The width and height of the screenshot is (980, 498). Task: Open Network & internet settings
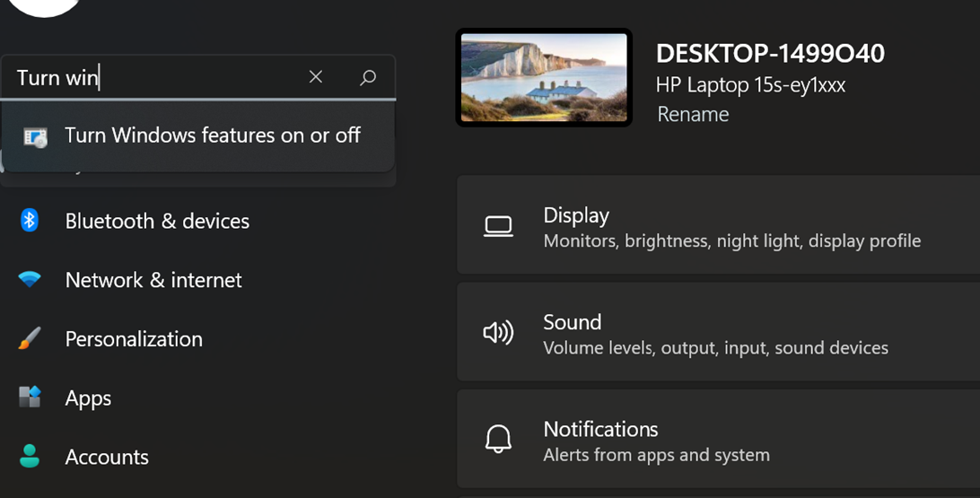point(153,280)
